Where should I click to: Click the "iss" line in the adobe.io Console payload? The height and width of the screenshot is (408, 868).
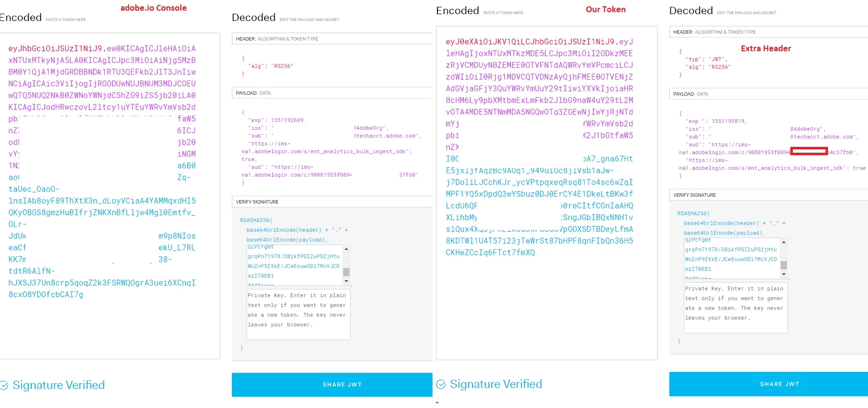[x=318, y=128]
